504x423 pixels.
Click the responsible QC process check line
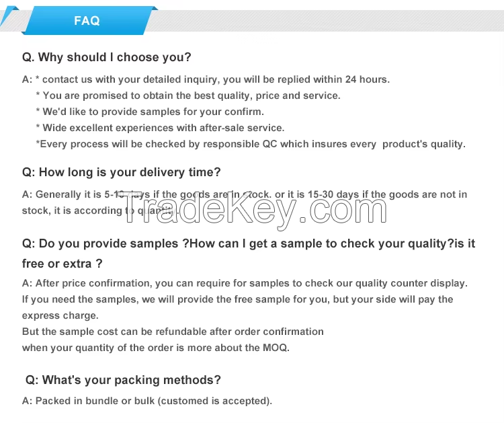pos(251,144)
